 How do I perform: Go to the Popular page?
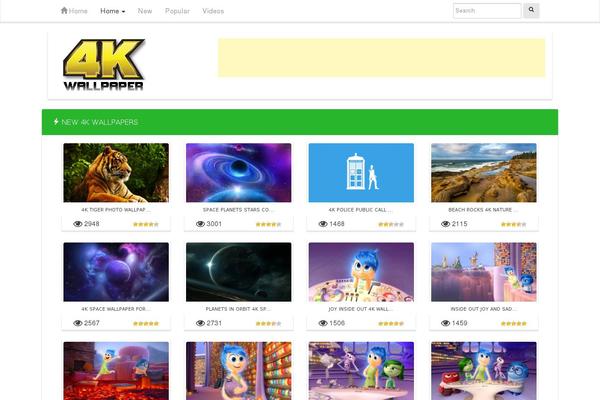(x=177, y=11)
